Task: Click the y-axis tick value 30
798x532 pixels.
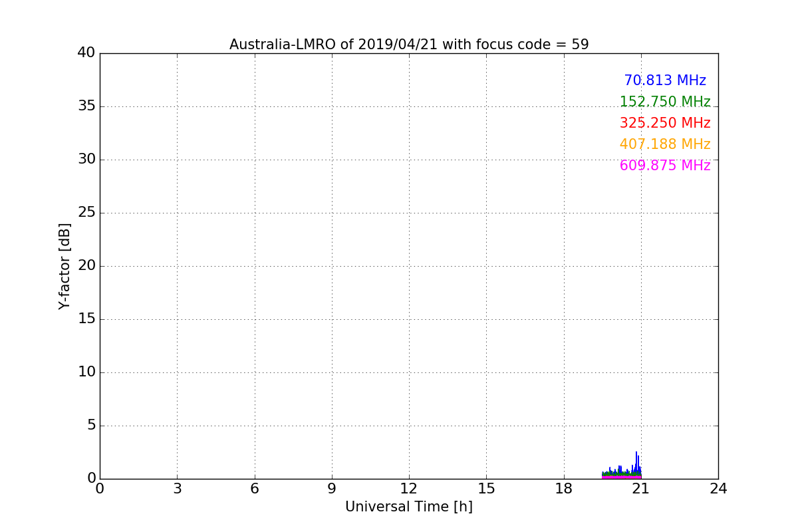Action: (x=86, y=159)
